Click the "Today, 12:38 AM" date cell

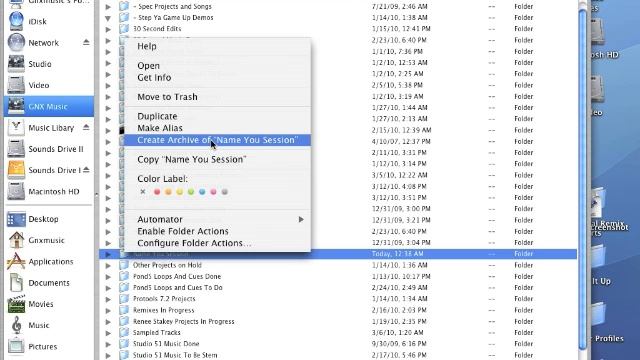pyautogui.click(x=398, y=254)
